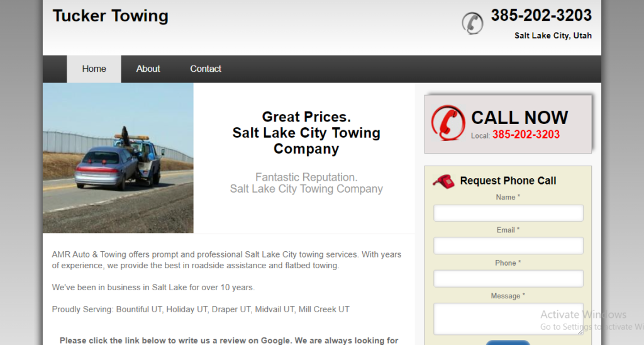
Task: Go to the About page
Action: 148,69
